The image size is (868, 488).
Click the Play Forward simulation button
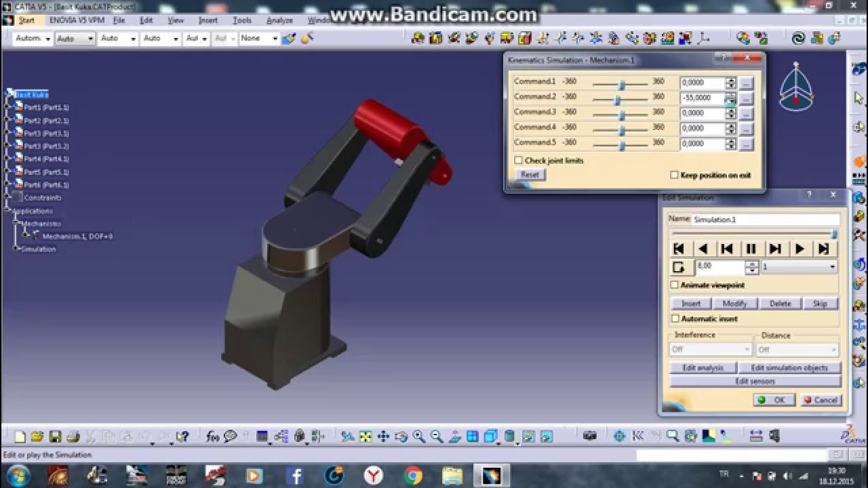tap(800, 249)
